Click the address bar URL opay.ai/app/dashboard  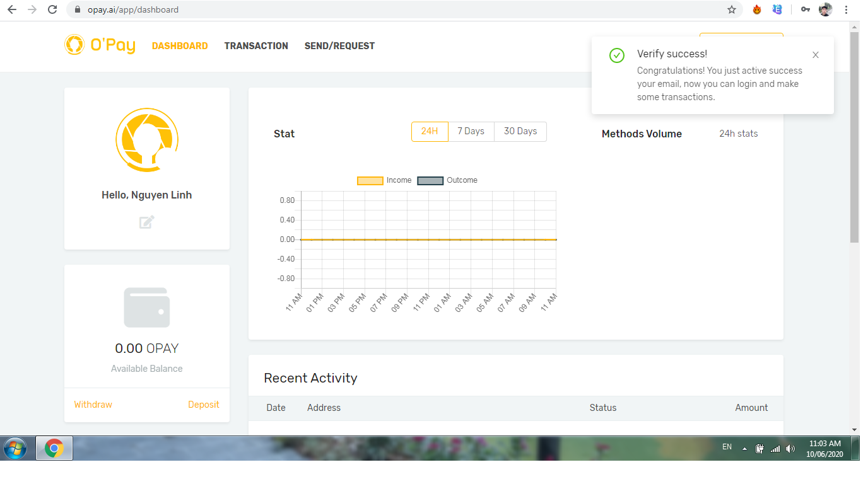click(x=133, y=9)
